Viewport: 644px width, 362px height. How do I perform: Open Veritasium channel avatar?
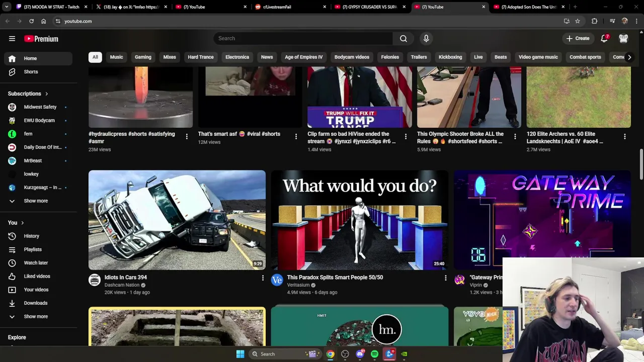click(277, 280)
